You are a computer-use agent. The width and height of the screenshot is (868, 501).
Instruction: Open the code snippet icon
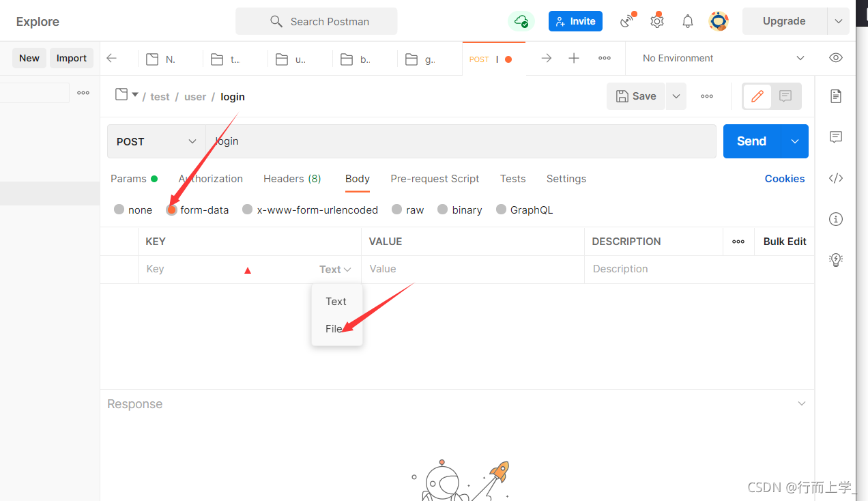pyautogui.click(x=836, y=178)
